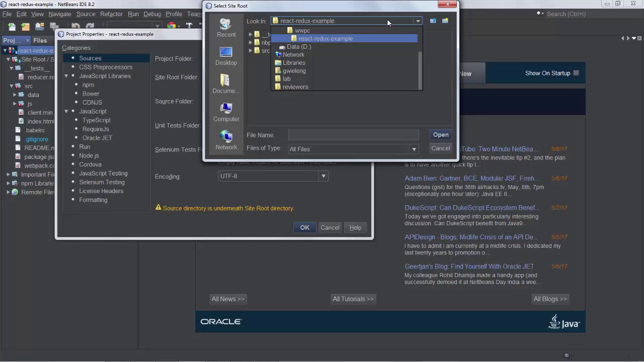Open the All News link

228,299
